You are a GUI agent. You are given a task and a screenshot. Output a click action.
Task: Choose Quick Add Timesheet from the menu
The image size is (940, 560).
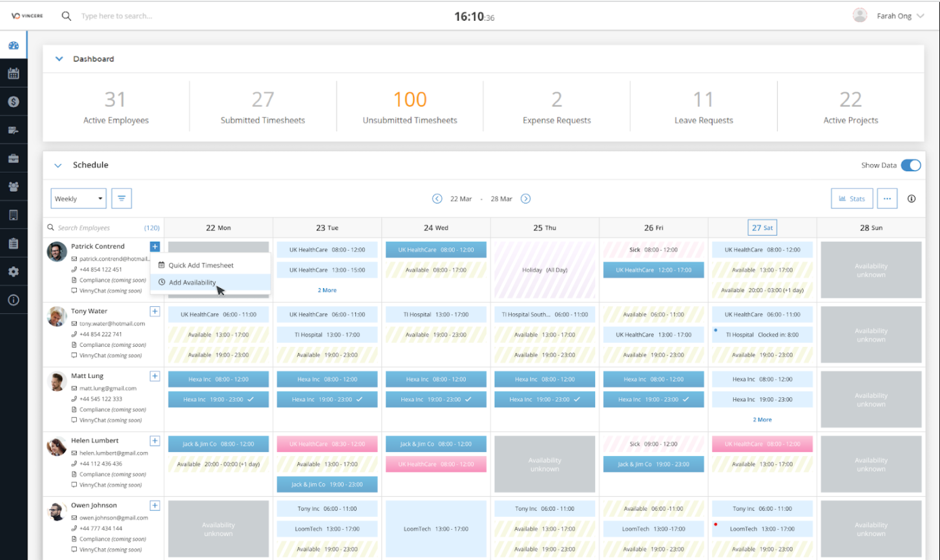click(x=202, y=265)
